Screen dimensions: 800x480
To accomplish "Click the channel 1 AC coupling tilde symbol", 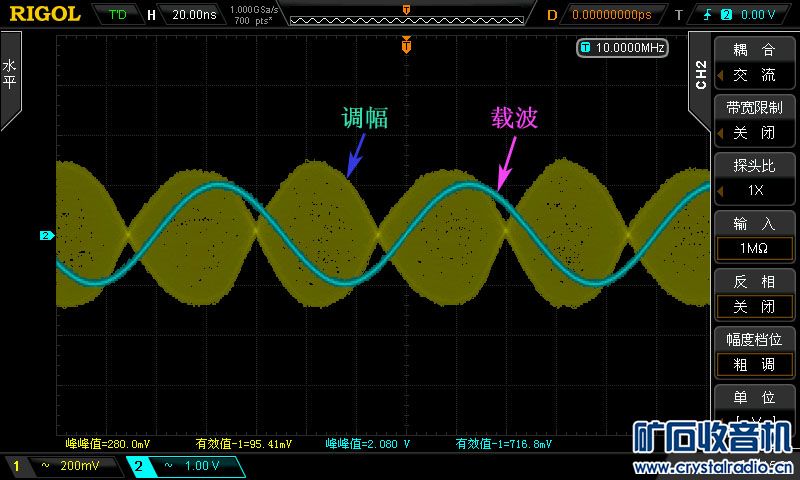I will coord(45,465).
